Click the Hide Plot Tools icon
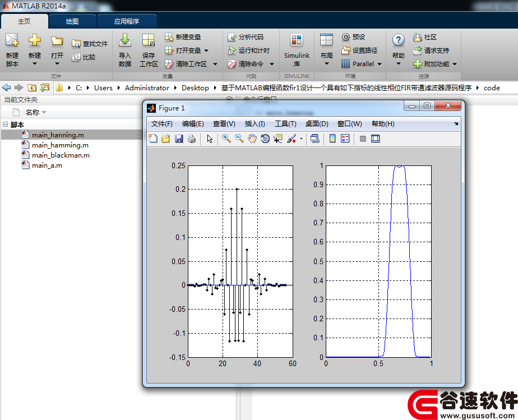The height and width of the screenshot is (420, 518). (363, 139)
